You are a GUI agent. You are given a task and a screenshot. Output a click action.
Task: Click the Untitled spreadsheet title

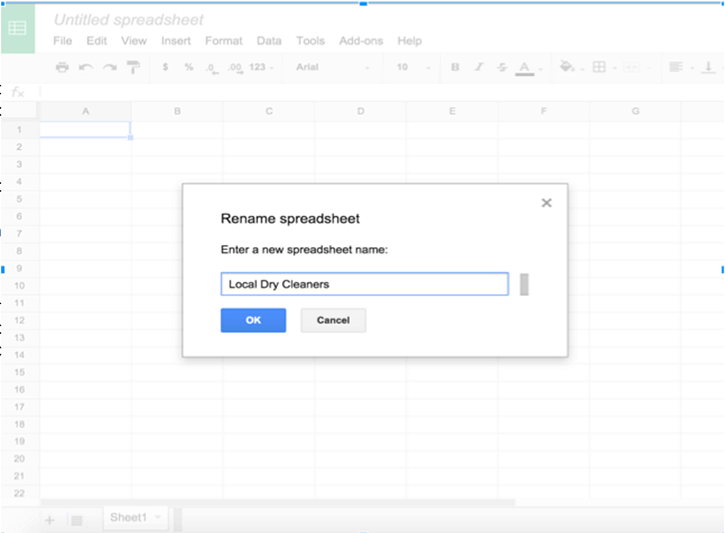129,20
